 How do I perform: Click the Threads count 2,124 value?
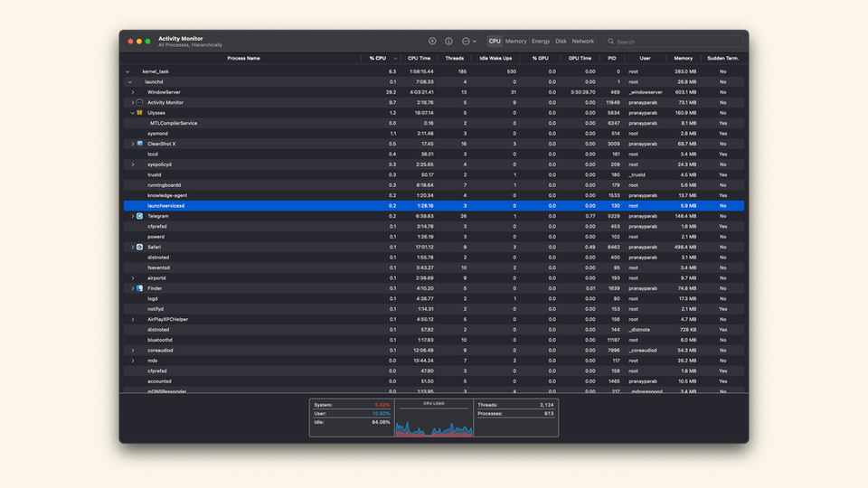[546, 405]
